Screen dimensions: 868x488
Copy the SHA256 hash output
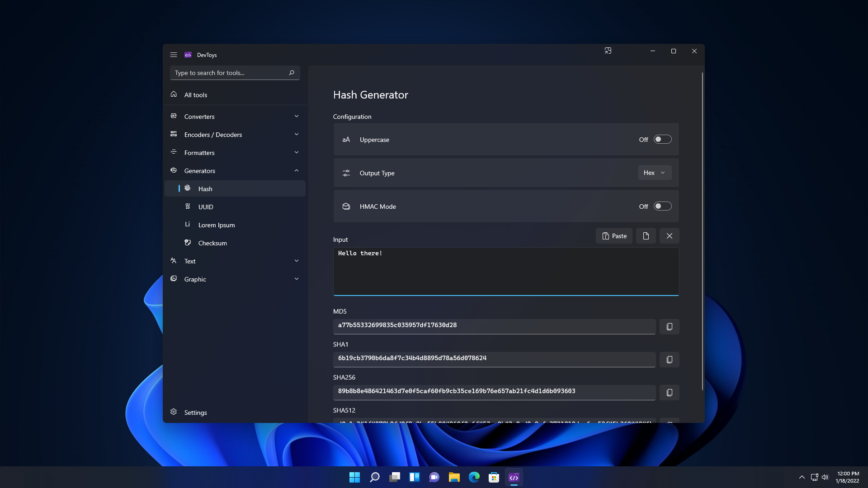point(669,392)
